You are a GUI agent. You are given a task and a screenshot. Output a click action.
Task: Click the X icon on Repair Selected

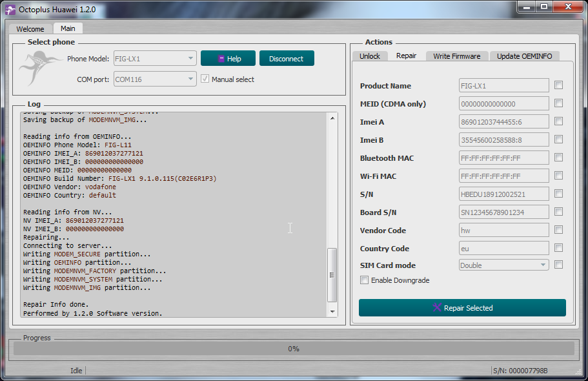pos(437,307)
